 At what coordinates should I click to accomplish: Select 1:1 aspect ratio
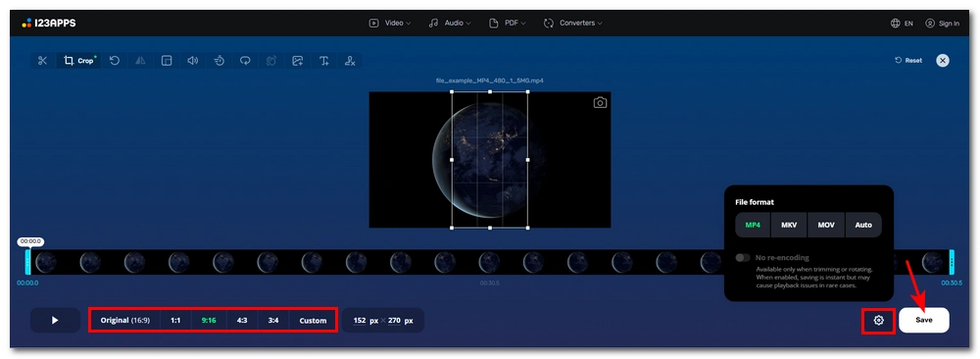click(175, 320)
